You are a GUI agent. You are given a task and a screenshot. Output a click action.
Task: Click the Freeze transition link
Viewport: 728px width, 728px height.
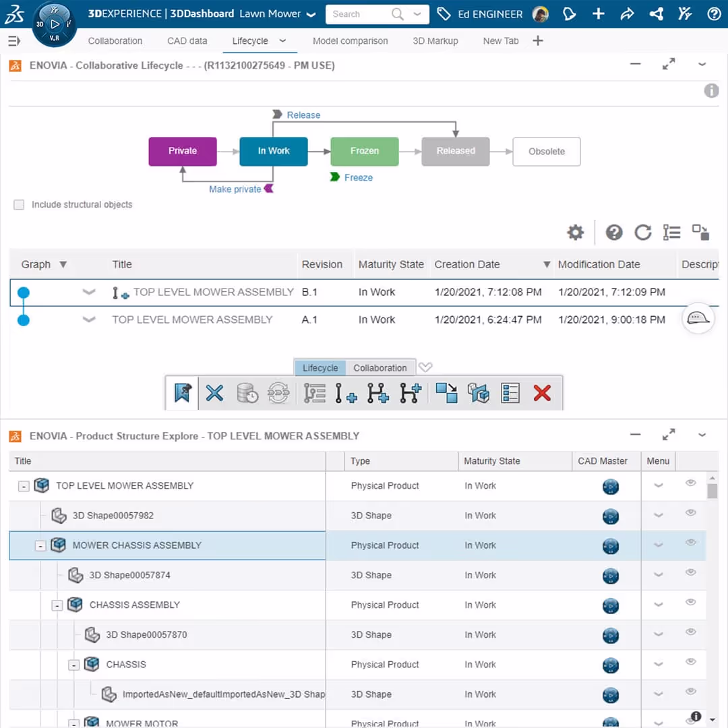click(x=359, y=177)
